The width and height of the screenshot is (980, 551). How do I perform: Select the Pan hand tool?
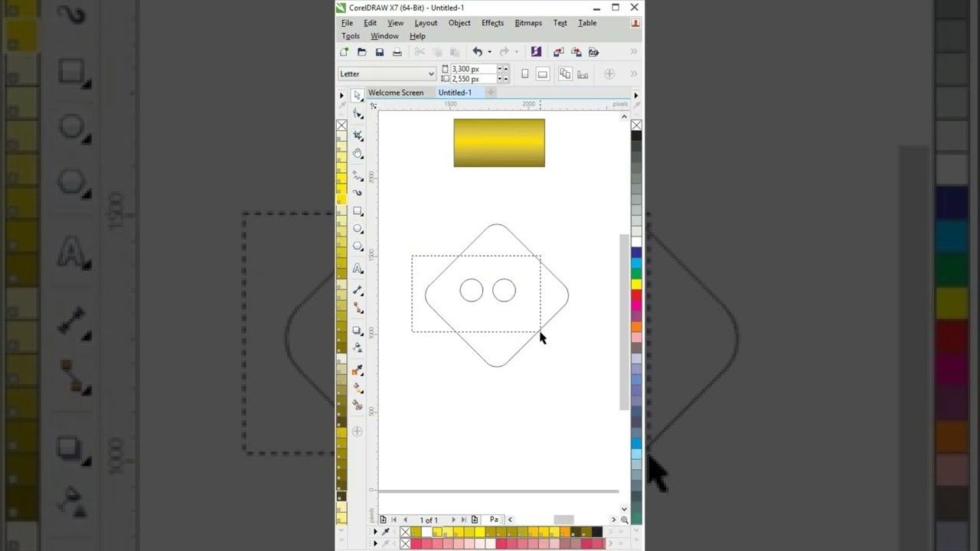pos(358,153)
